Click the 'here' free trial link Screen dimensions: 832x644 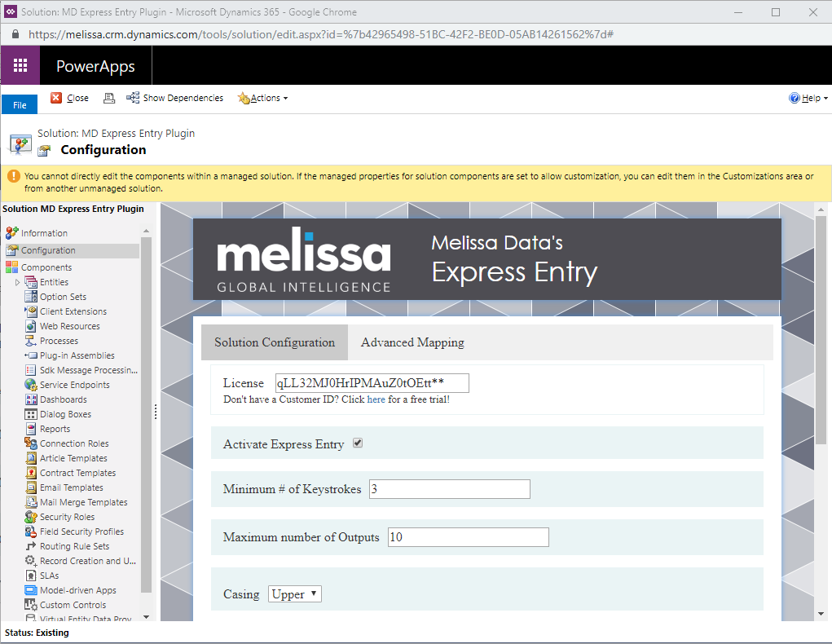click(x=376, y=399)
